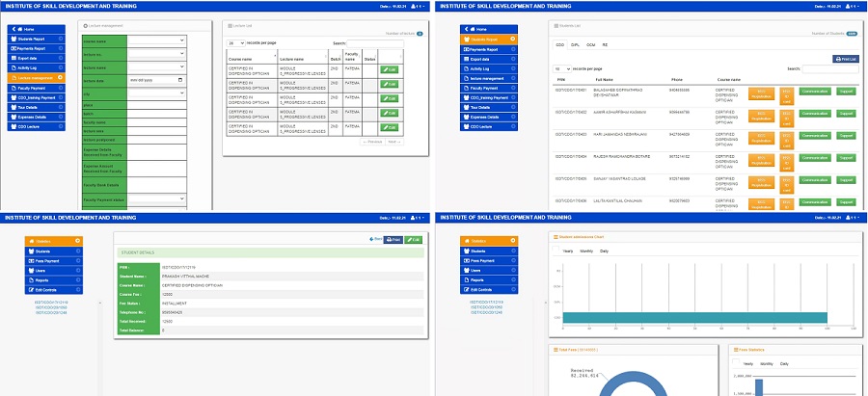
Task: Open Activity Log in Lecture management page sidebar
Action: pos(37,68)
